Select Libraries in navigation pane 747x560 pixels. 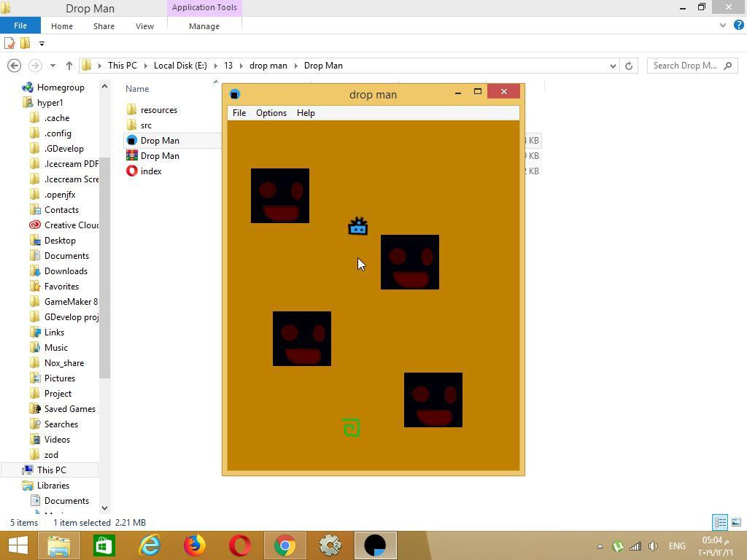tap(46, 485)
